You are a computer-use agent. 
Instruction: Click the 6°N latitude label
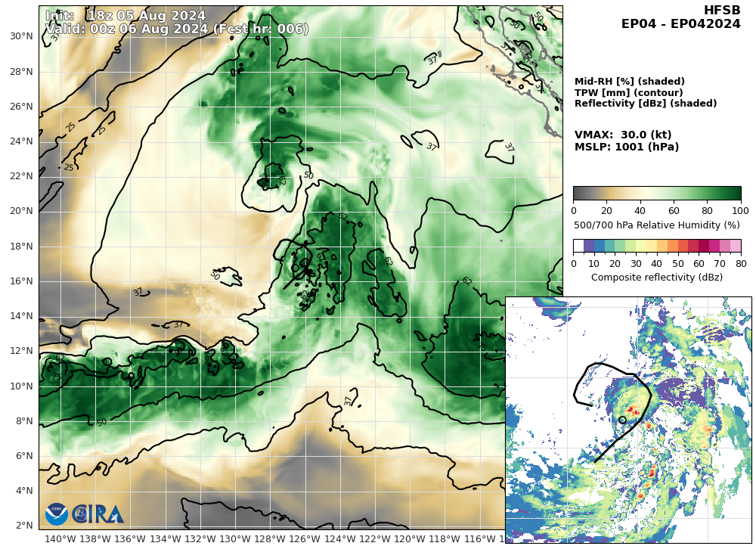pos(24,456)
